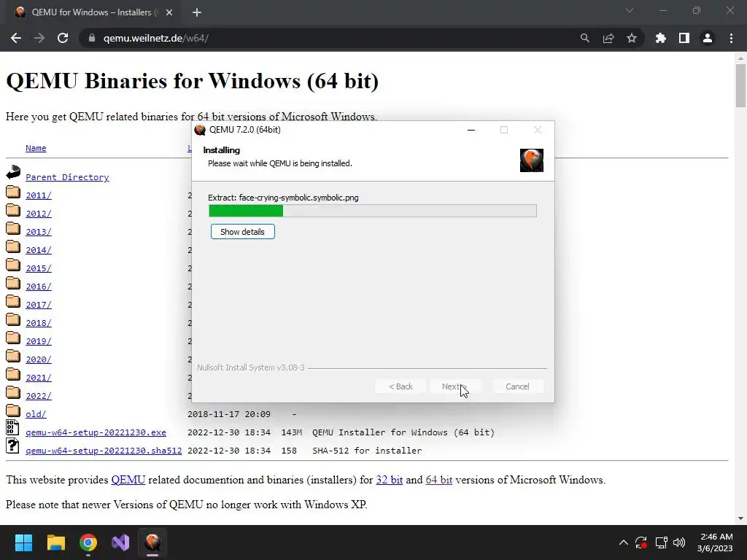747x560 pixels.
Task: Open the 2012/ folder link
Action: coord(39,214)
